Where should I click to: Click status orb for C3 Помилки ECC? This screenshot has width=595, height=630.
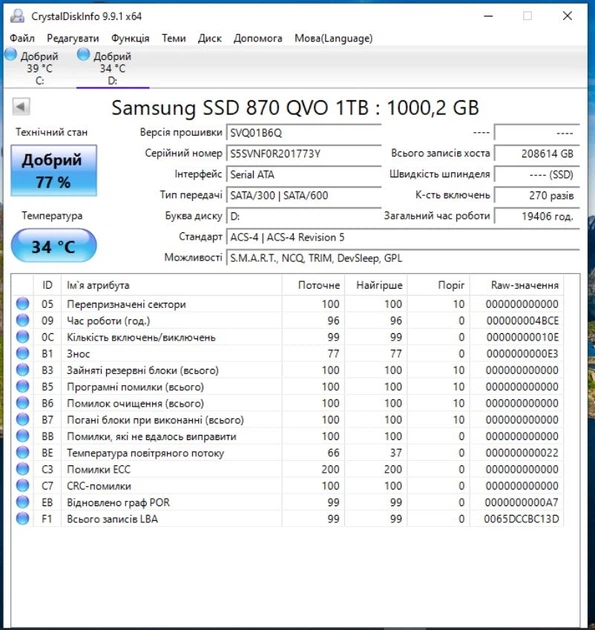coord(23,469)
